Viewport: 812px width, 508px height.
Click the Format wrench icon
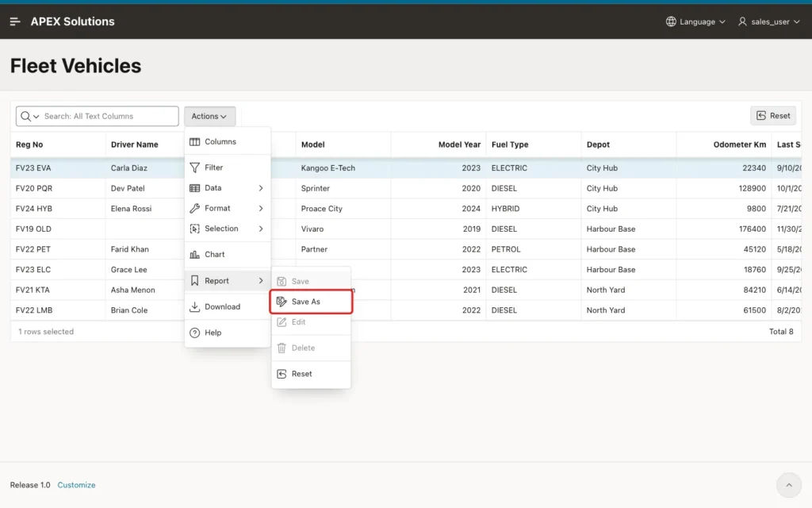point(195,209)
